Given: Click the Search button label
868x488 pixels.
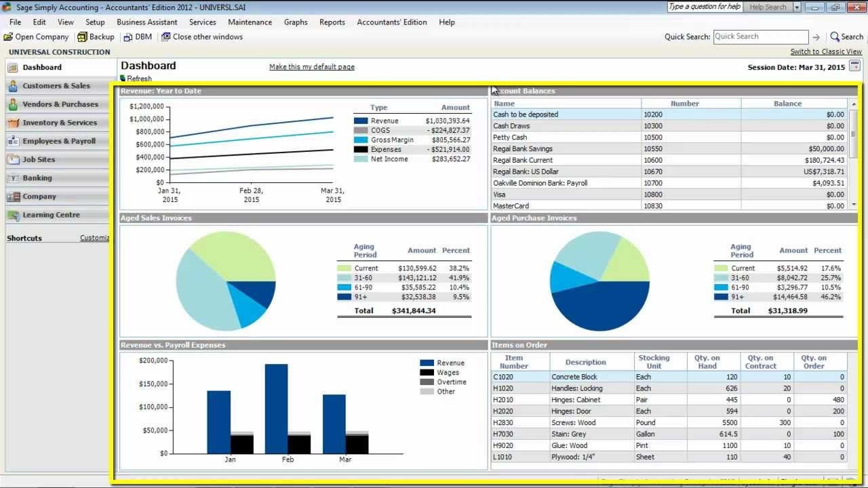Looking at the screenshot, I should [852, 37].
